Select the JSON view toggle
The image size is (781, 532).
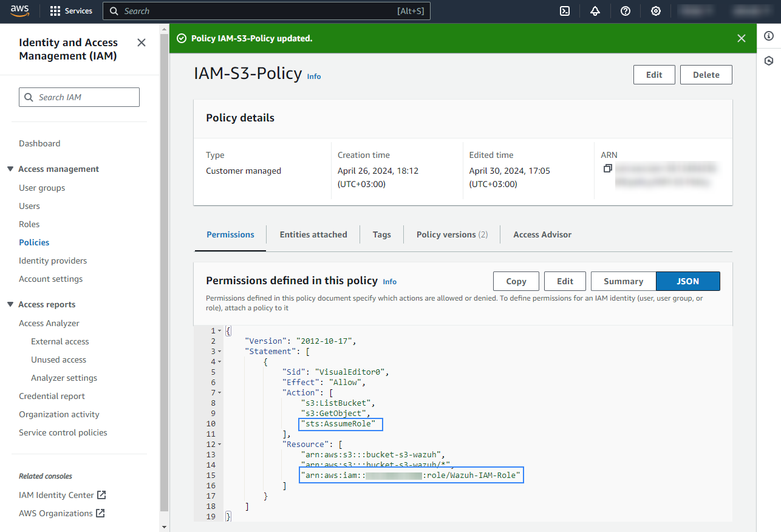pos(687,281)
